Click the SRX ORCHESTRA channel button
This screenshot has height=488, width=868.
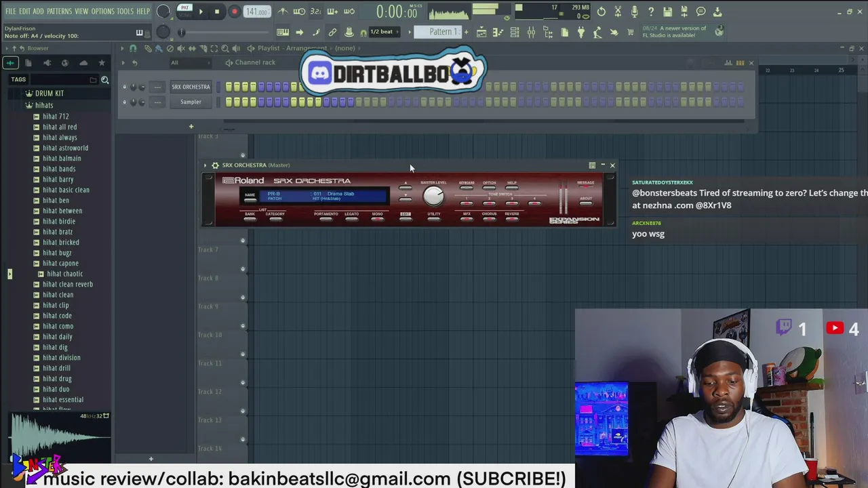coord(191,87)
